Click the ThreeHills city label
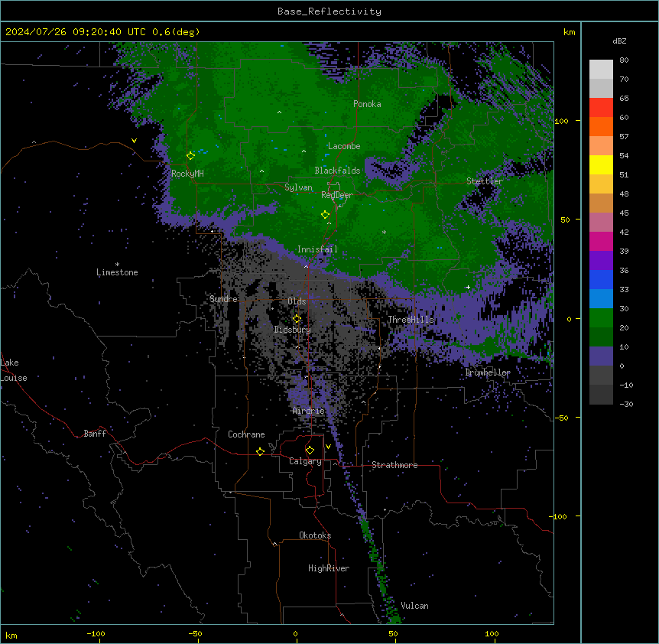The height and width of the screenshot is (644, 659). coord(411,320)
